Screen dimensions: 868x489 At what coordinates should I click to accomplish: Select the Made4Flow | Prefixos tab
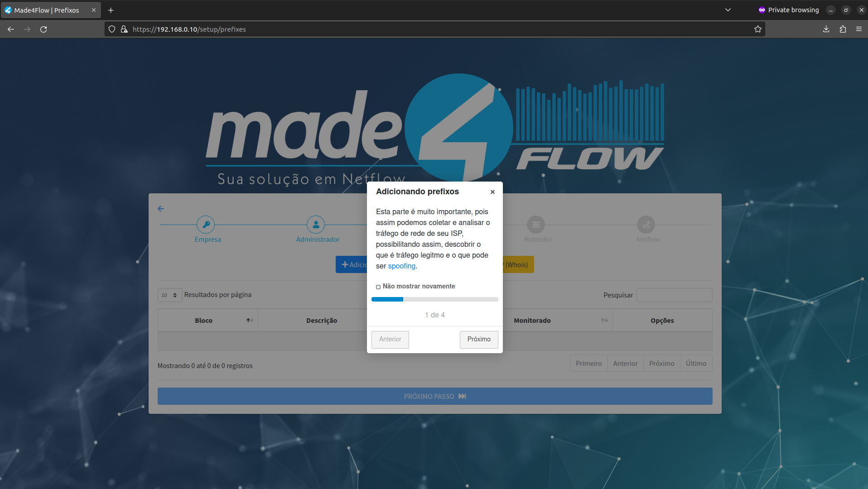(x=51, y=10)
